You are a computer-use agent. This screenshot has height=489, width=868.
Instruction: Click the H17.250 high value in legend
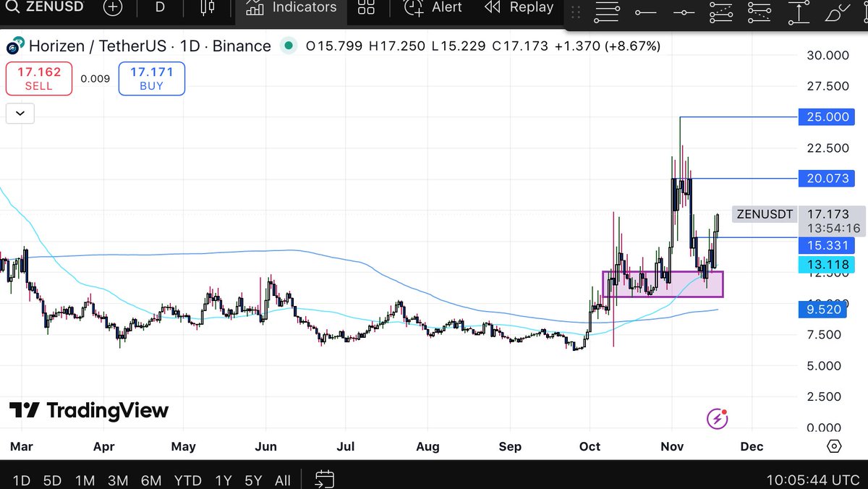pyautogui.click(x=399, y=46)
